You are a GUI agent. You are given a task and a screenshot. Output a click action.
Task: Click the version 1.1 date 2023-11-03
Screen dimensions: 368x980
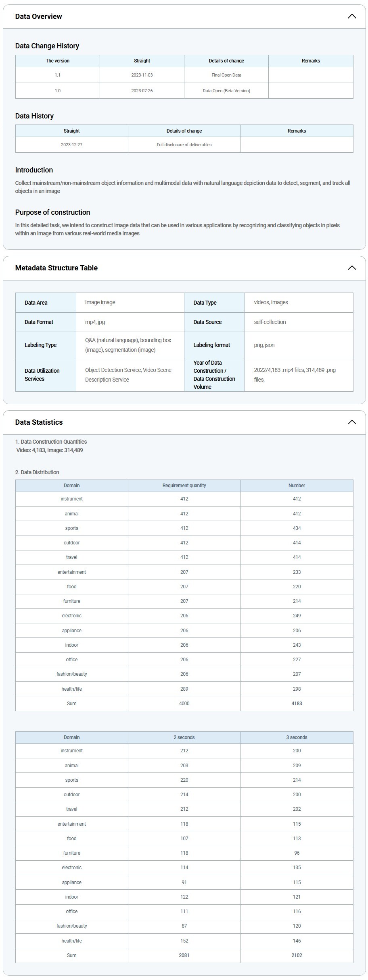142,75
